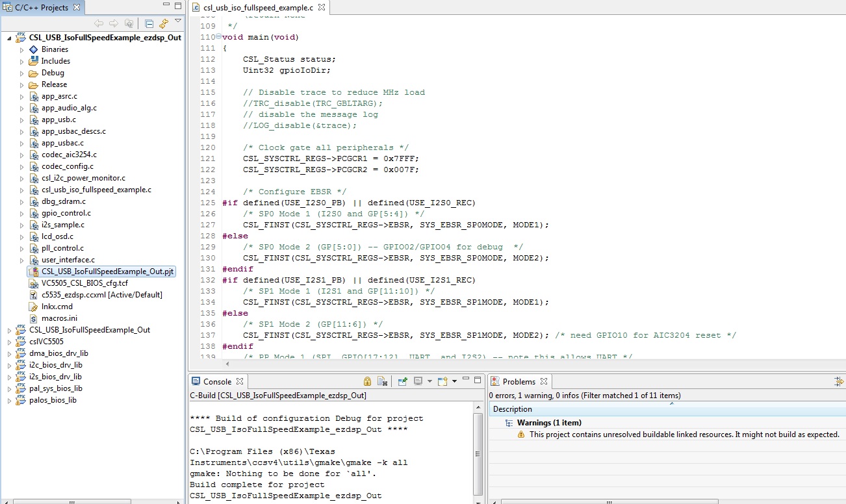Close the C/C++ Projects view tab
The image size is (846, 504).
coord(76,8)
